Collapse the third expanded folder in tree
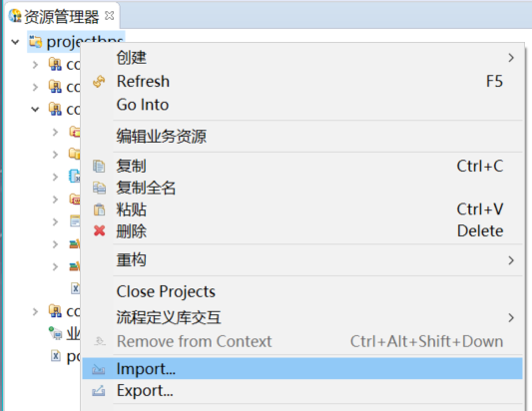The height and width of the screenshot is (411, 532). [x=35, y=109]
